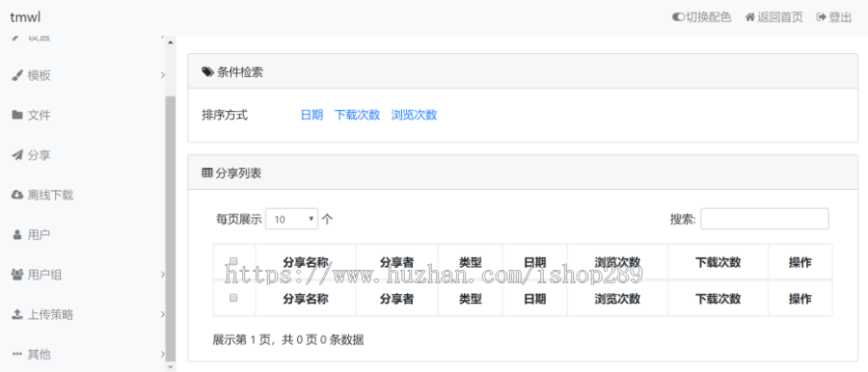The image size is (868, 372).
Task: Click the 返回首页 link
Action: click(x=773, y=17)
